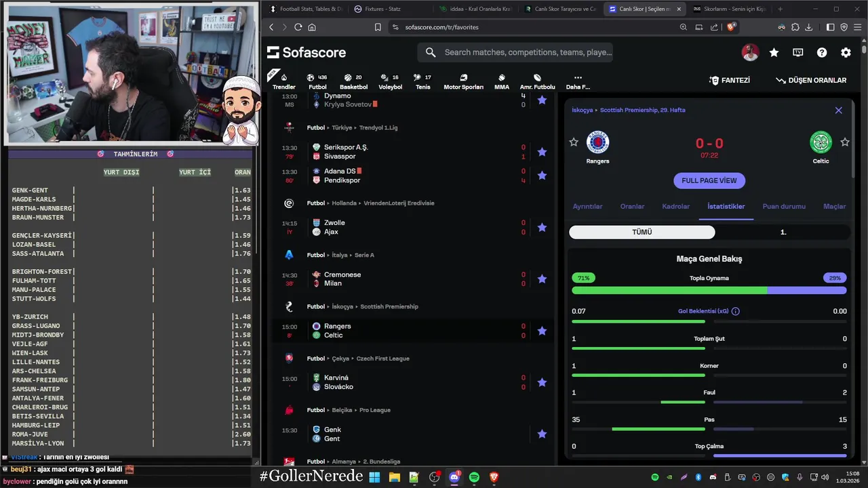Click the browser address bar URL
Screen dimensions: 868x488
pyautogui.click(x=442, y=27)
